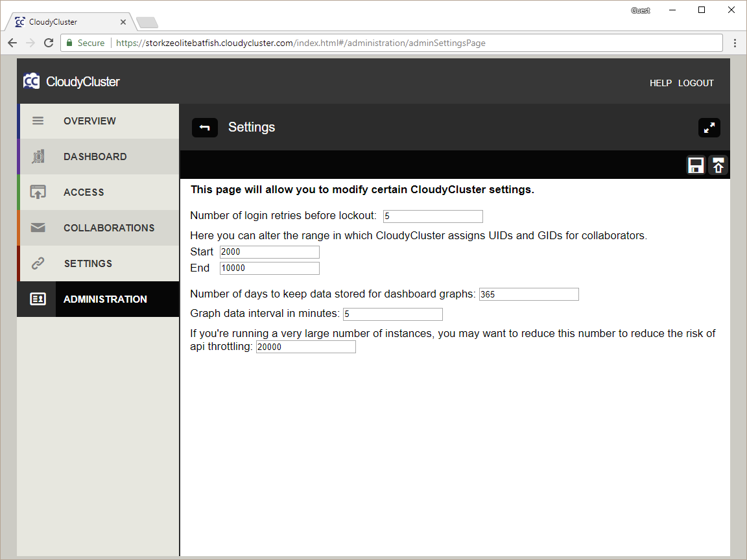
Task: Open the Chrome three-dot menu
Action: [735, 43]
